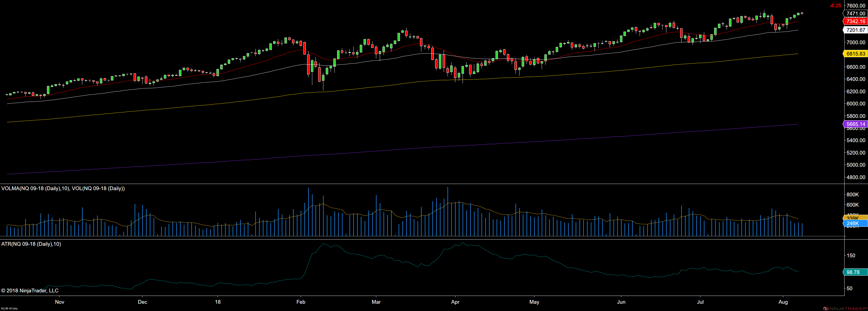Select the white 7201.67 price marker
The image size is (868, 311).
[856, 30]
